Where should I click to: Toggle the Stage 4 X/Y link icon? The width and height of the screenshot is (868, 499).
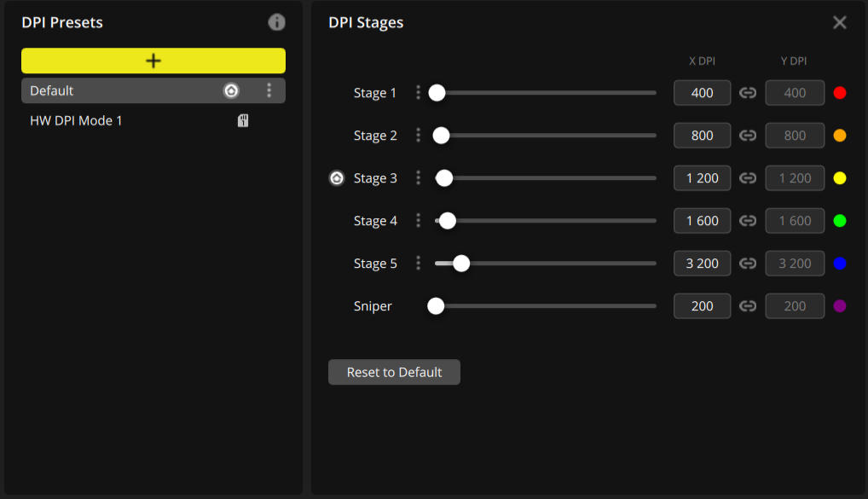pos(748,221)
